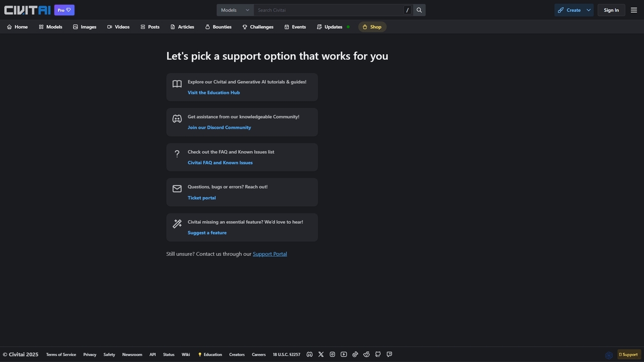Open Careers footer link
The image size is (644, 362).
pos(259,354)
